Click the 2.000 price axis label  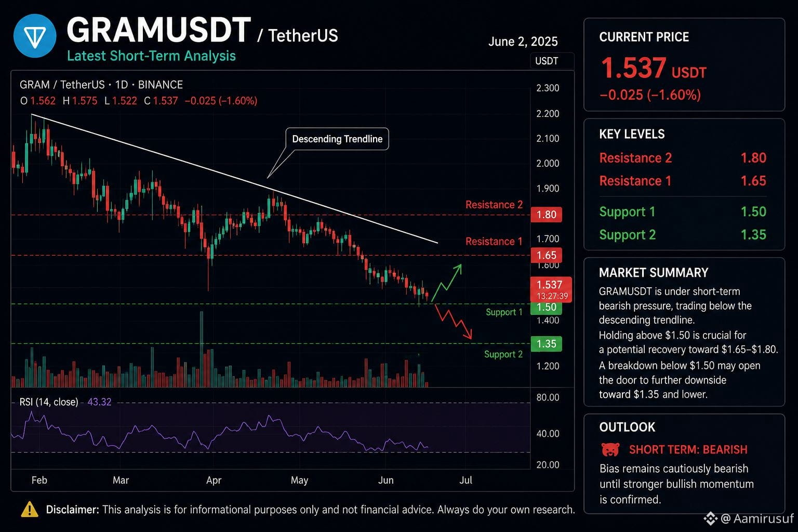[x=548, y=163]
